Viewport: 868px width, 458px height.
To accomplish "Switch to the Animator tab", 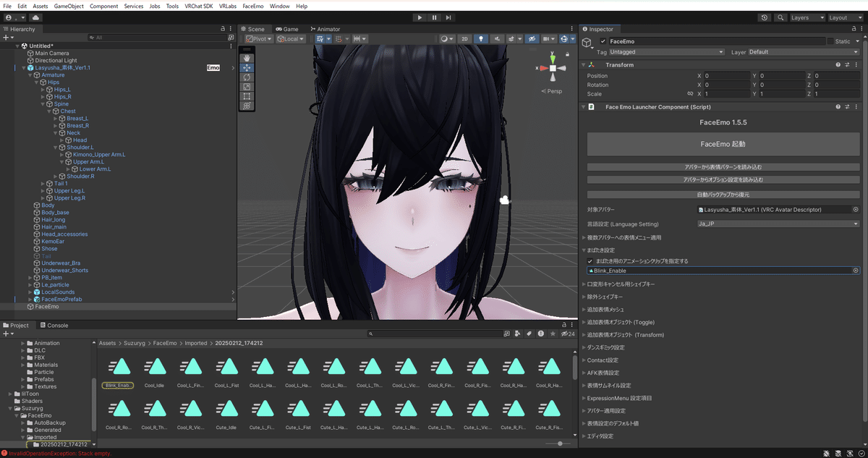I will [x=325, y=29].
